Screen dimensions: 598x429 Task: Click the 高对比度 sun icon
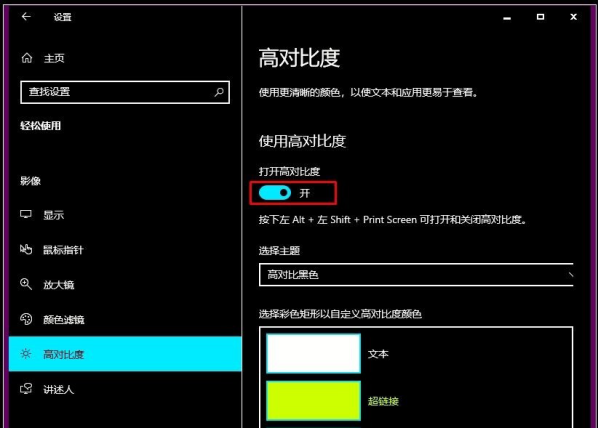26,354
